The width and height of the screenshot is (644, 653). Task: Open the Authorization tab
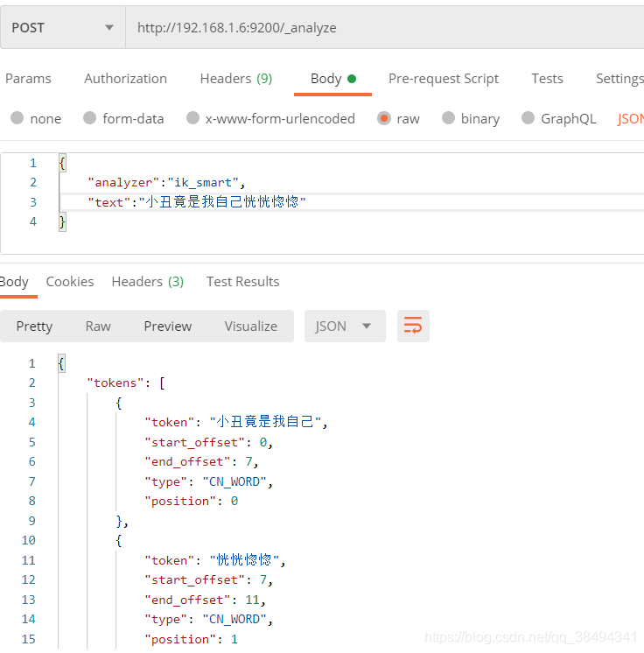tap(125, 79)
